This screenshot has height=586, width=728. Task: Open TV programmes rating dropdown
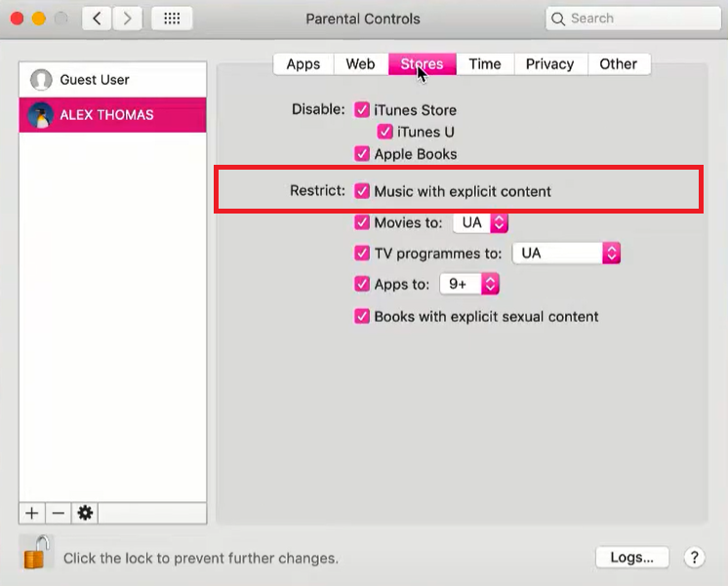pyautogui.click(x=566, y=254)
